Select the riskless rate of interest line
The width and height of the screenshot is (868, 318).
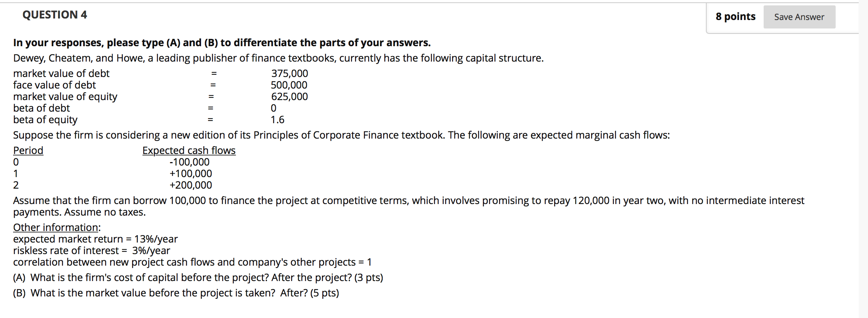pyautogui.click(x=91, y=251)
